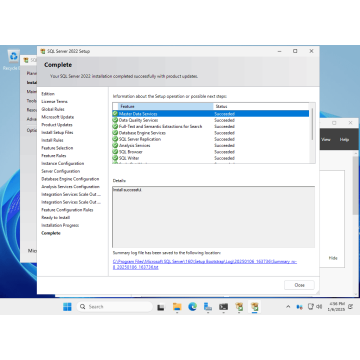Select Tools in the SQL Server Installation Center
Screen dimensions: 360x360
(32, 101)
